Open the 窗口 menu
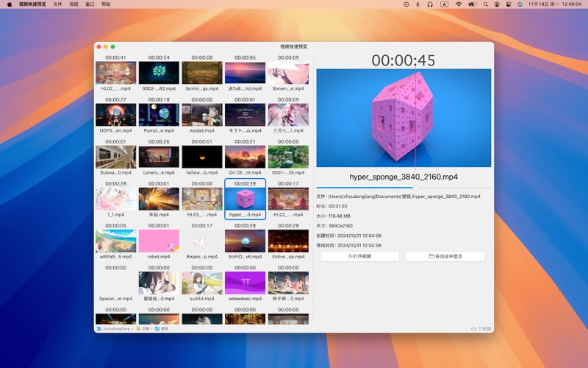The height and width of the screenshot is (368, 588). [90, 4]
